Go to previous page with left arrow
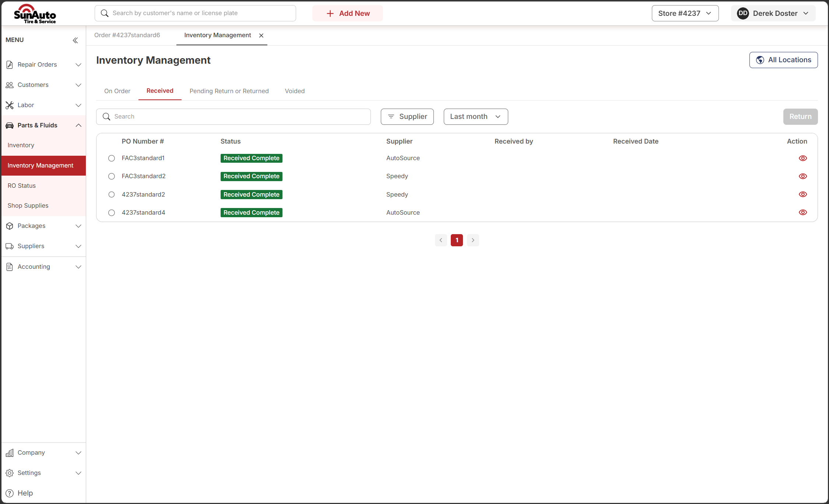The image size is (829, 504). [441, 240]
